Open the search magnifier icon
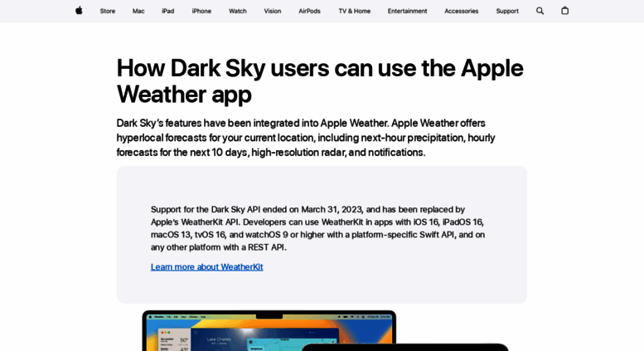Screen dimensions: 644x351 click(540, 11)
